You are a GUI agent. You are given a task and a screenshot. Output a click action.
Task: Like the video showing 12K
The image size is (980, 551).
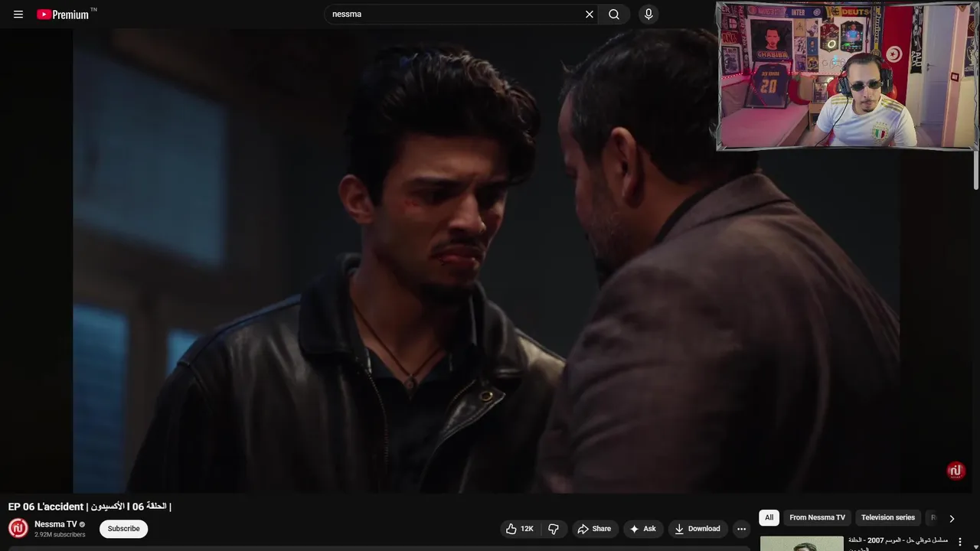520,529
